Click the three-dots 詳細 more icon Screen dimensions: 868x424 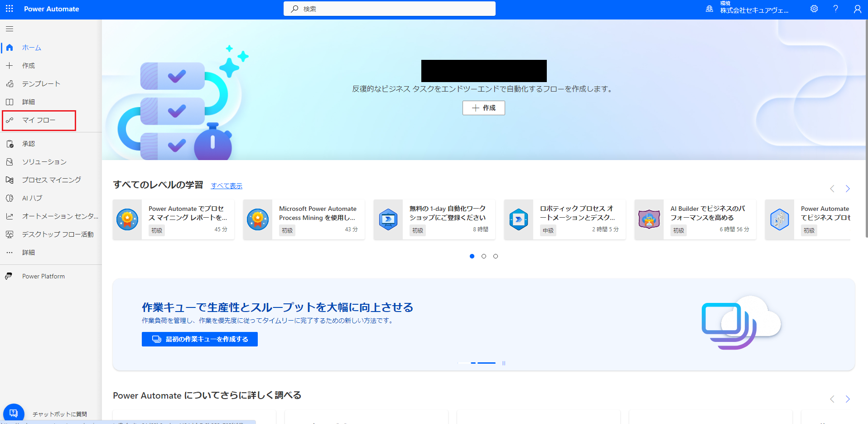coord(10,253)
